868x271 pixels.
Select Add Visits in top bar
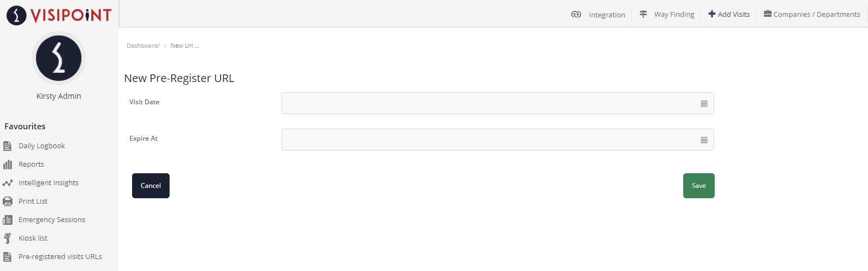click(x=729, y=14)
